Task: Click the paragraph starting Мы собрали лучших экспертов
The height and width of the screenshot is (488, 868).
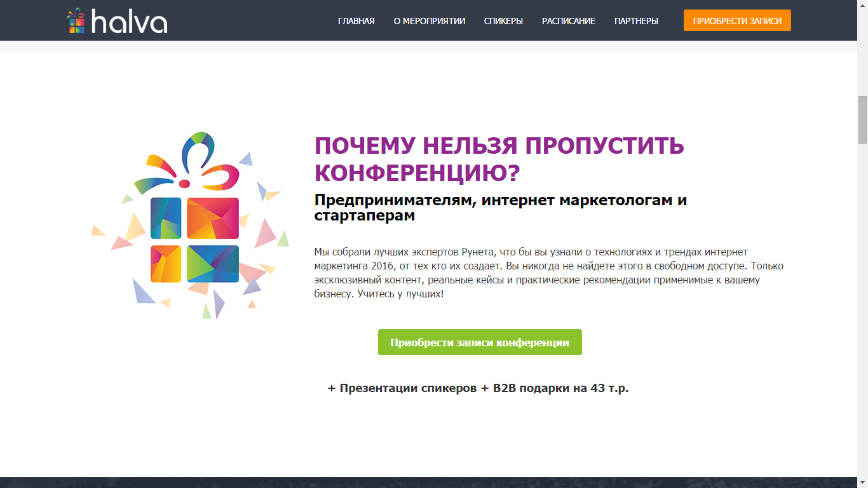Action: coord(549,273)
